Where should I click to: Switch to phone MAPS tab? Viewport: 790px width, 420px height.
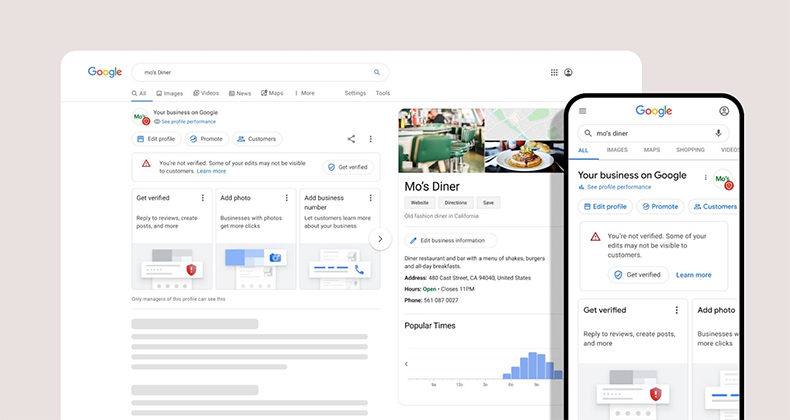[x=652, y=150]
